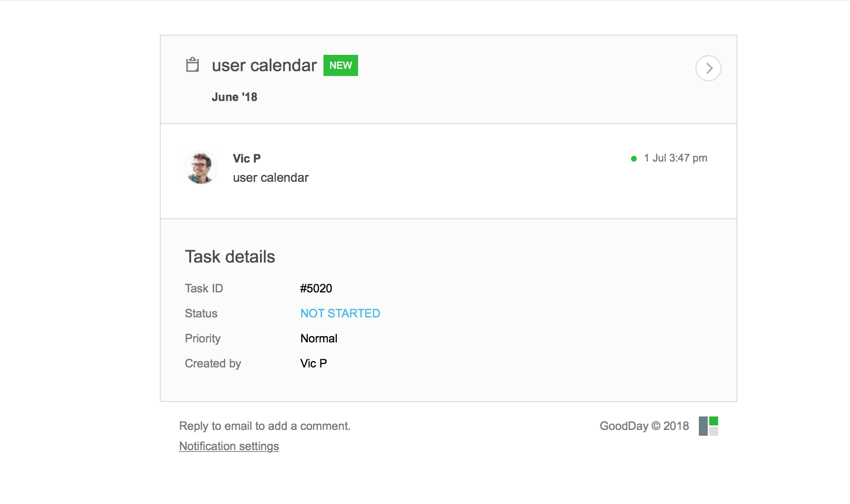The width and height of the screenshot is (850, 504).
Task: Click Vic P's profile avatar
Action: (x=201, y=167)
